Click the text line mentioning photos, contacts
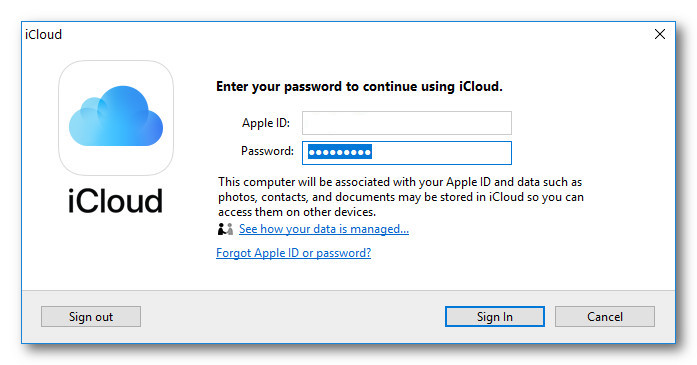 pos(401,197)
